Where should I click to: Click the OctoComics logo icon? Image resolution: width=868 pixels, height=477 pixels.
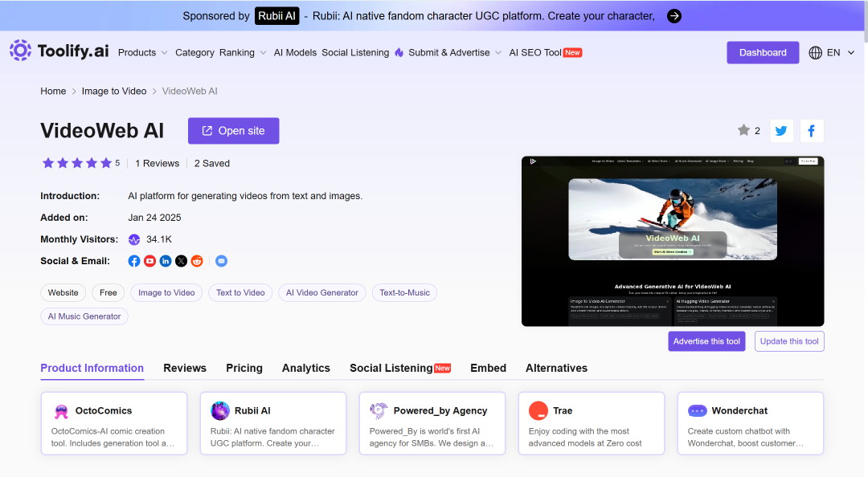tap(61, 411)
